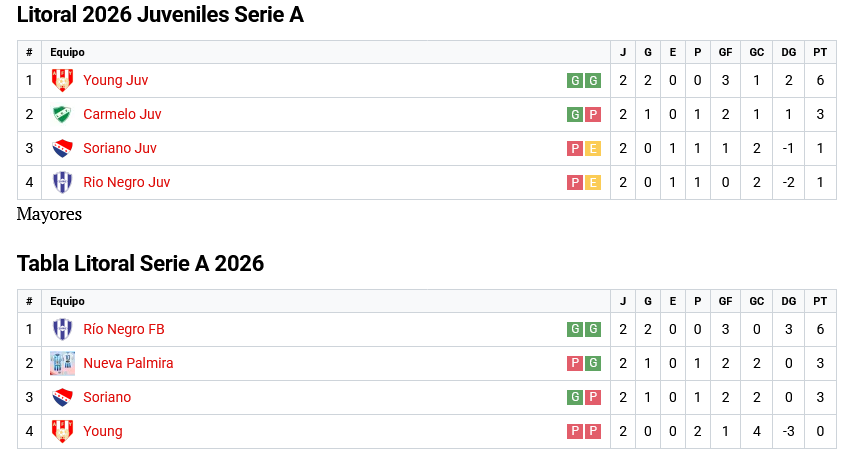Click the Soriano crest in Mayores table
Screen dimensions: 858x463
pos(62,398)
